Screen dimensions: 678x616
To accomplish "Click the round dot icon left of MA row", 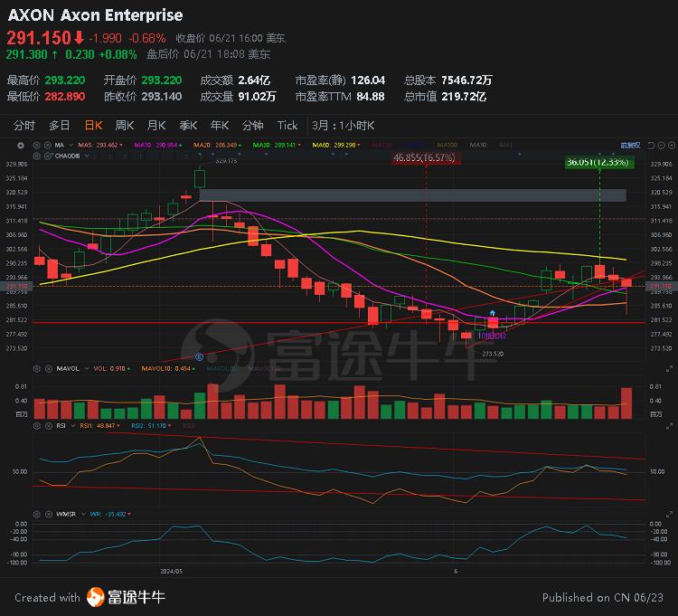I will click(x=20, y=146).
